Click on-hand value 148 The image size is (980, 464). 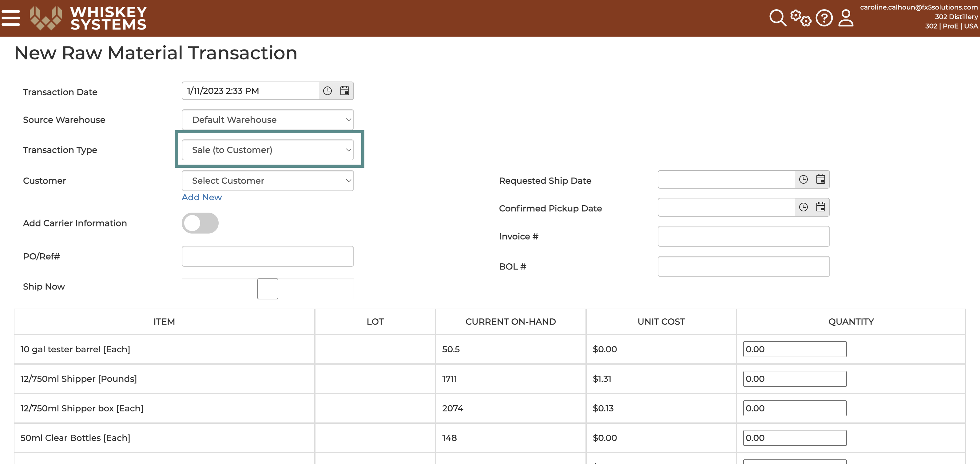[x=449, y=438]
